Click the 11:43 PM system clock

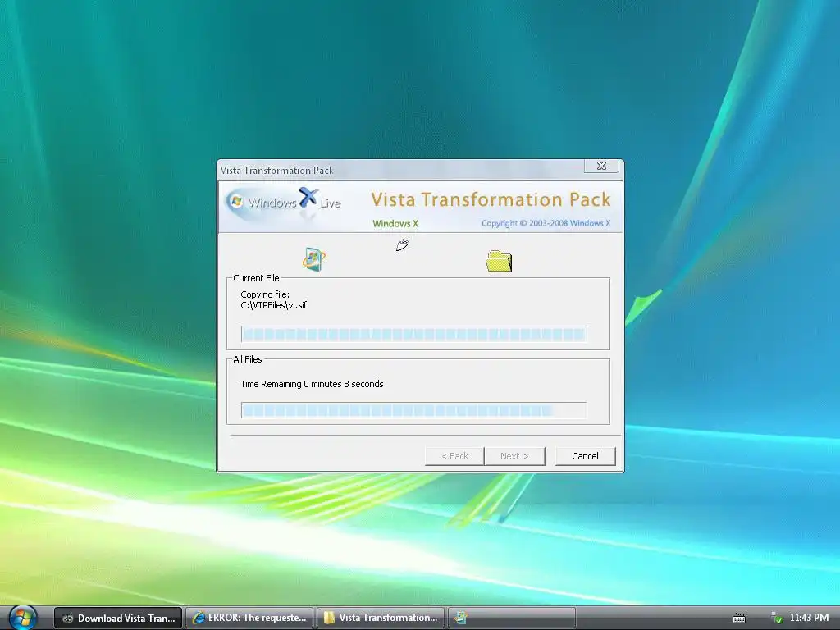[x=809, y=618]
